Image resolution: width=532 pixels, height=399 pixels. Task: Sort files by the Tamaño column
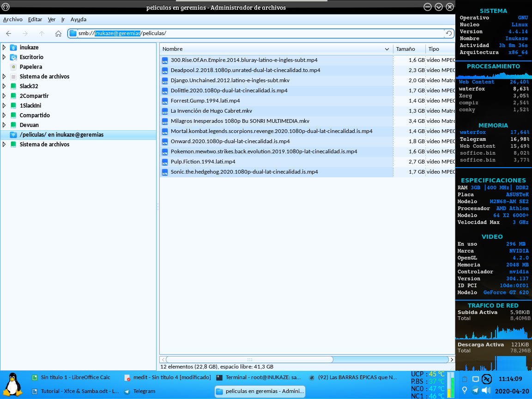pyautogui.click(x=409, y=49)
